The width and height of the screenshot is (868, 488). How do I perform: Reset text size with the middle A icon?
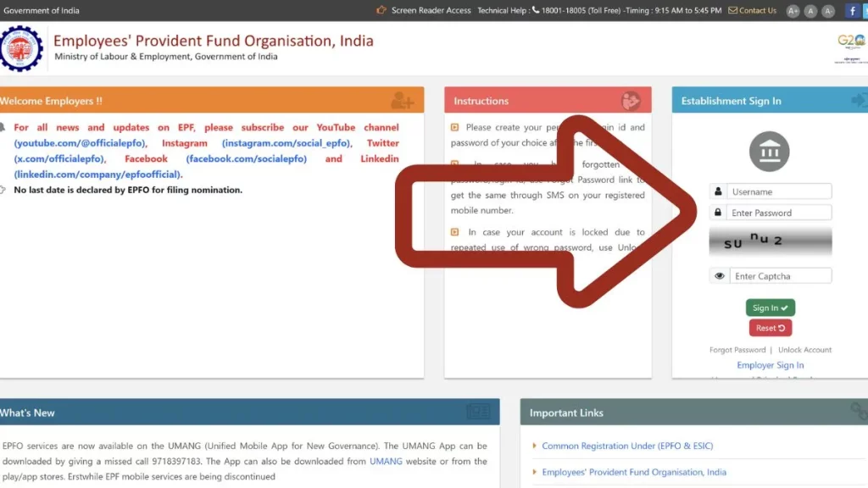(810, 10)
